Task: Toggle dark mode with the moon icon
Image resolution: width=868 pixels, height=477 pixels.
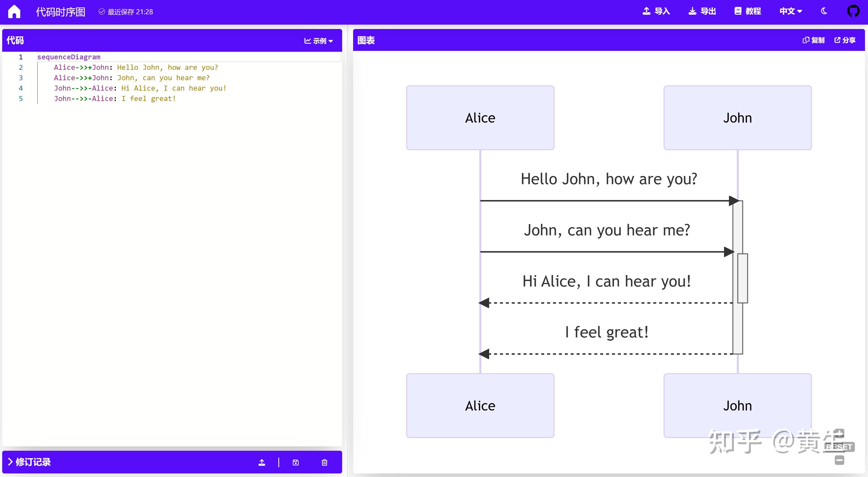Action: coord(824,11)
